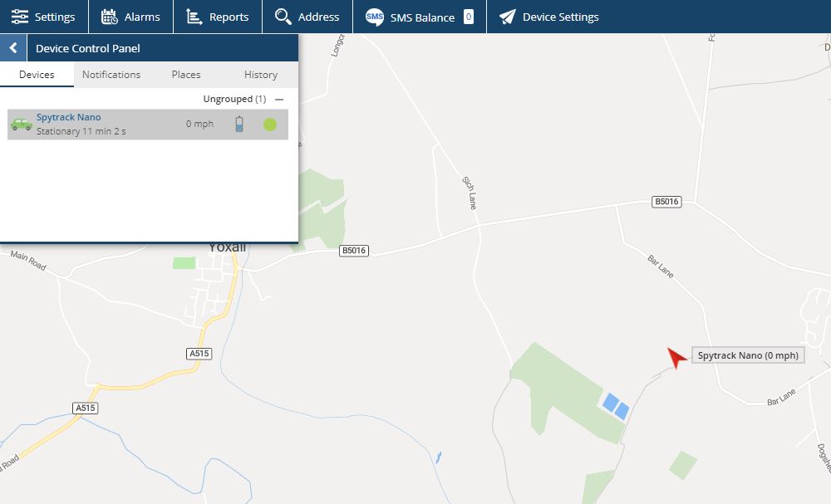This screenshot has height=504, width=831.
Task: Open the Settings sliders icon
Action: click(x=20, y=17)
